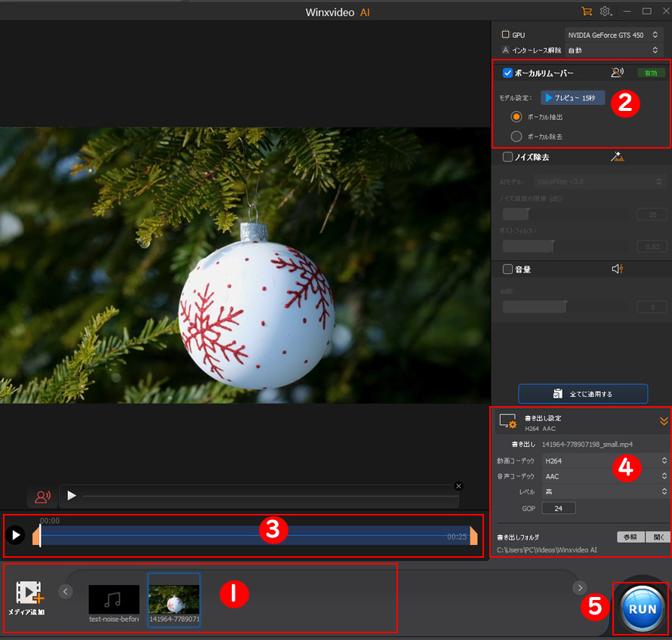This screenshot has width=672, height=640.
Task: Open the 動画コーデック H264 dropdown
Action: coord(605,460)
